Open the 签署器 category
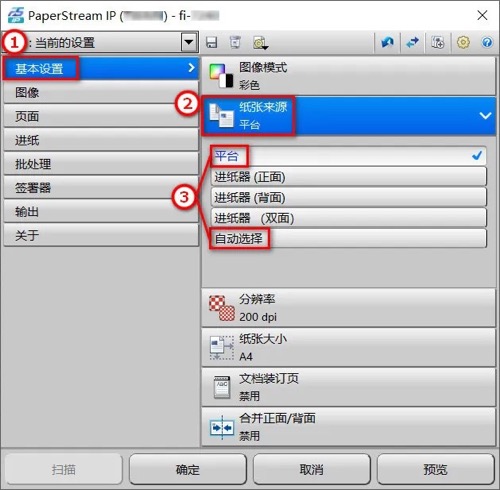This screenshot has width=500, height=490. click(101, 188)
